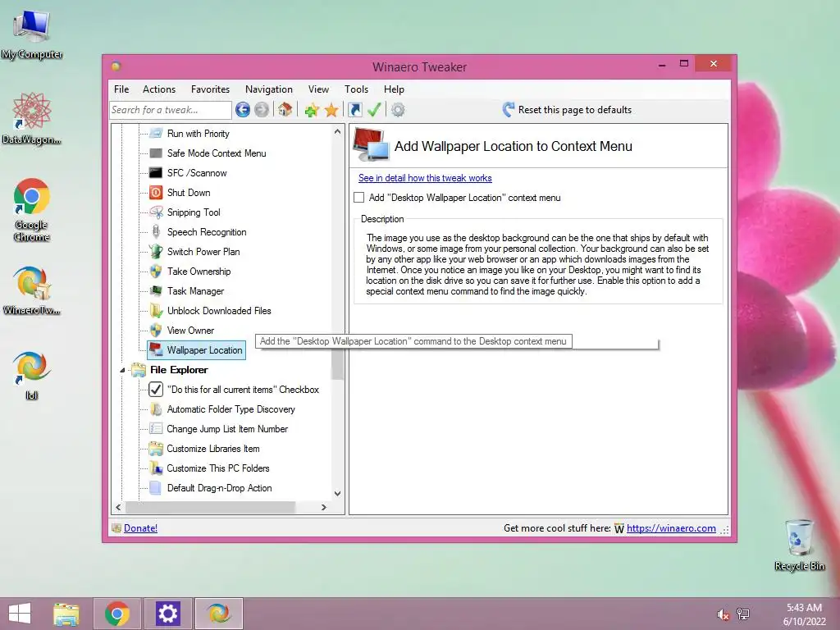Click the Donate! link

[140, 528]
